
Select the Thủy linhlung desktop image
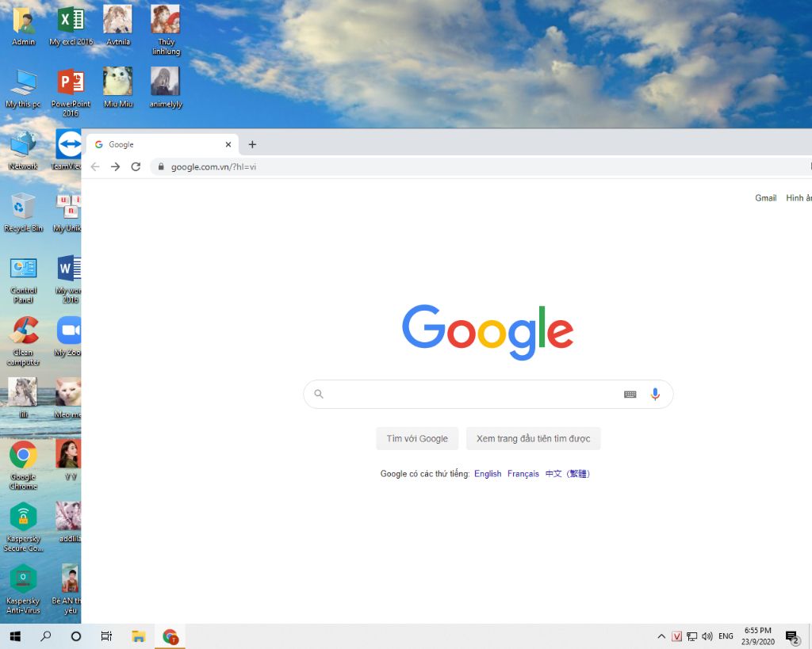[x=166, y=30]
